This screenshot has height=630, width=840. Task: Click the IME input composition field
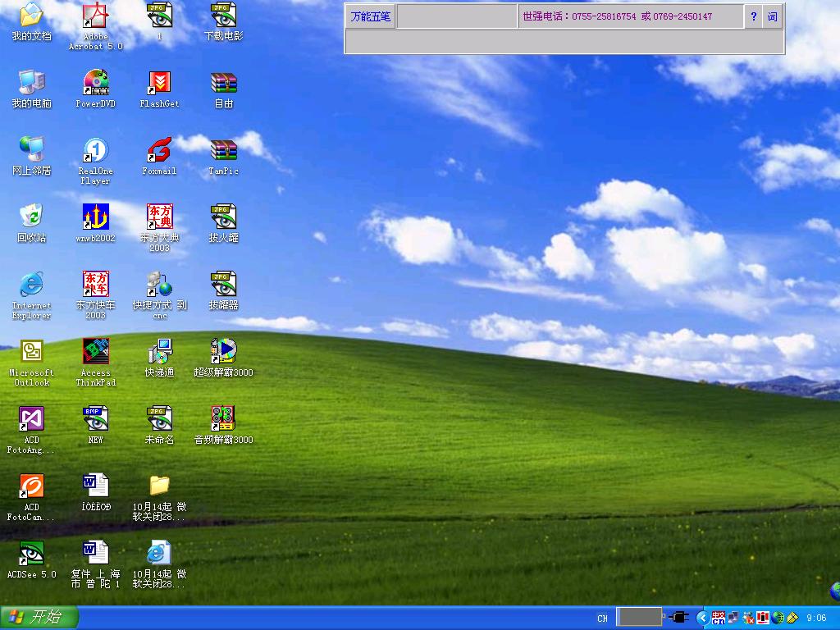pos(457,16)
